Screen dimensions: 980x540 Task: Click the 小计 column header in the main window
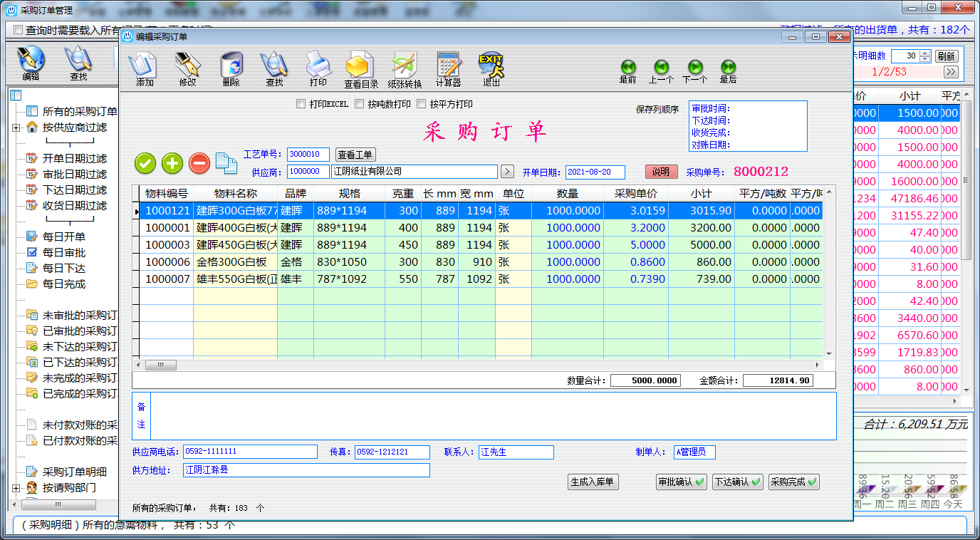coord(909,95)
